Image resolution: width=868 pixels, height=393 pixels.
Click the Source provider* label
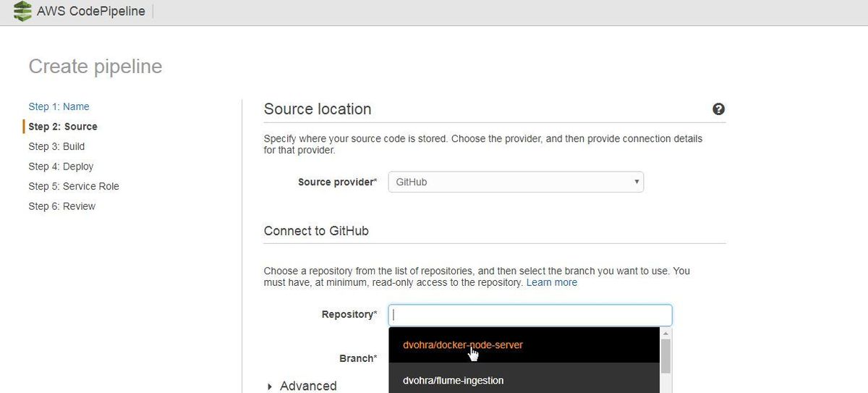337,182
